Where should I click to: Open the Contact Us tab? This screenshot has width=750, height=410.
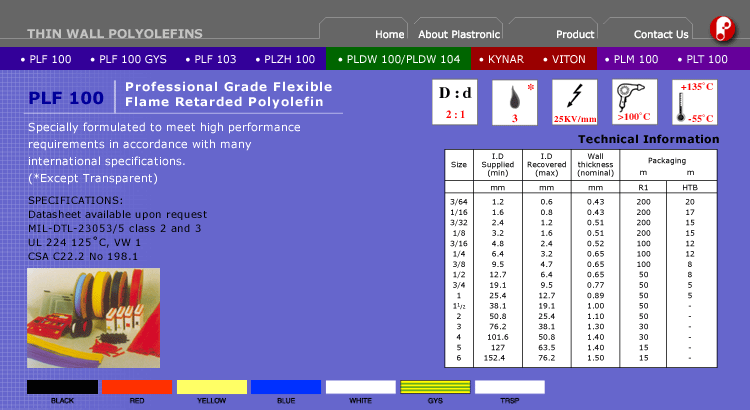click(x=660, y=34)
